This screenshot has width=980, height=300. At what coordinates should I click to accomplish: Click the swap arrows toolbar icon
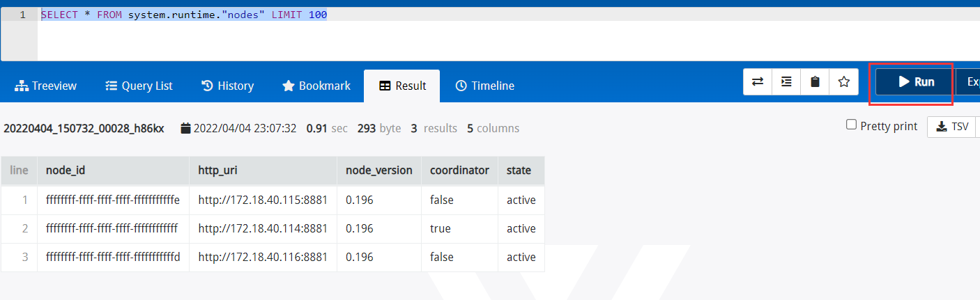click(758, 82)
